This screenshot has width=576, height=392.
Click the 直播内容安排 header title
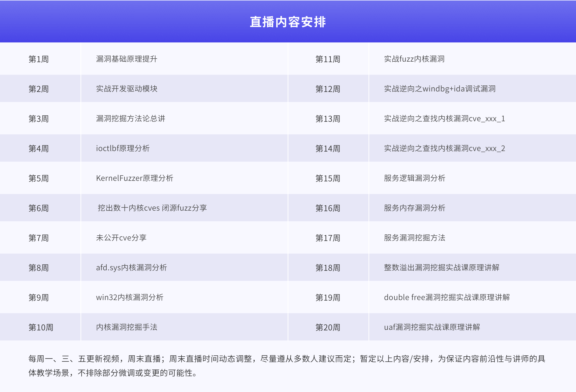pos(288,22)
